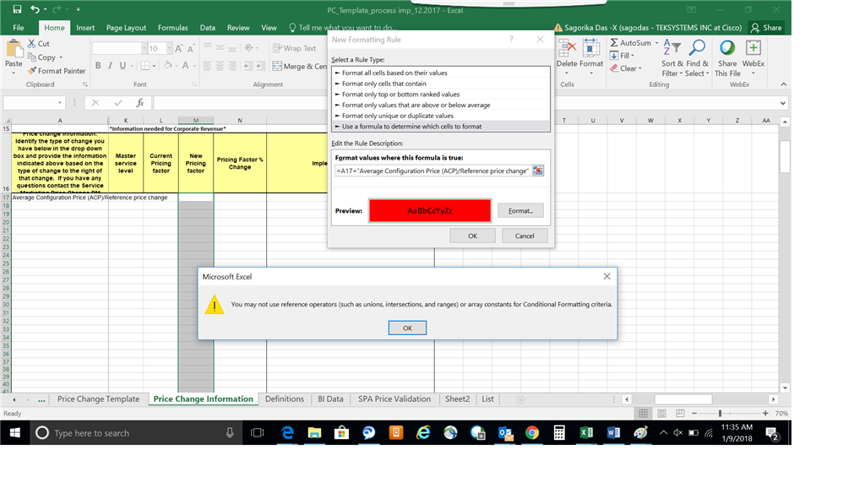Click the vertical scrollbar thumb
The image size is (865, 504).
click(785, 157)
